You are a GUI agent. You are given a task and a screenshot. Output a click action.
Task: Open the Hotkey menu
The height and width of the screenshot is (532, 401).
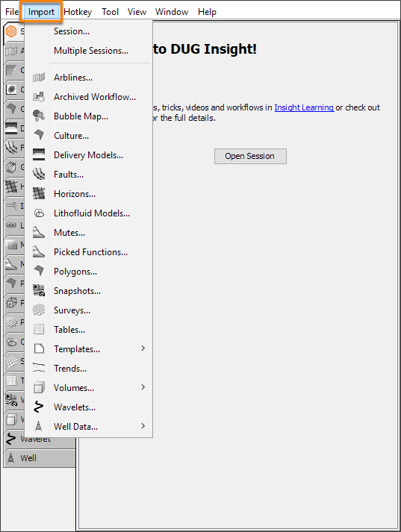78,12
